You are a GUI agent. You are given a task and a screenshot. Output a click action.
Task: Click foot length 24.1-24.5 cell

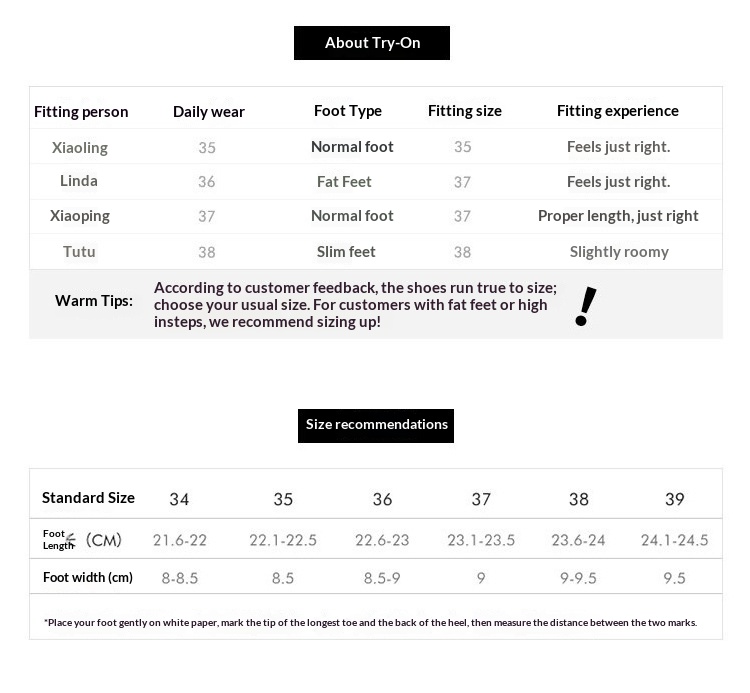pos(674,540)
